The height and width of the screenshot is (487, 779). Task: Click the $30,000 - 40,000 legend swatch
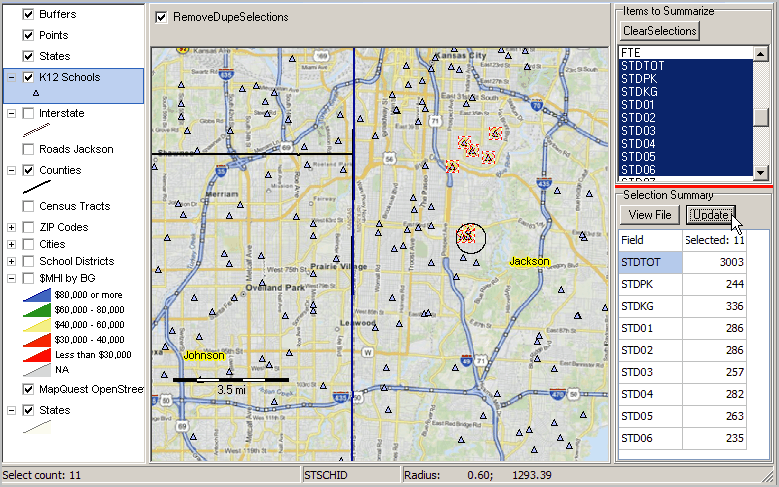[x=37, y=340]
